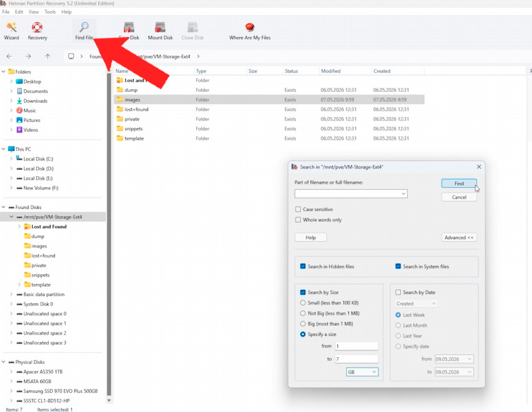Collapse the Found Disks section

click(x=3, y=207)
